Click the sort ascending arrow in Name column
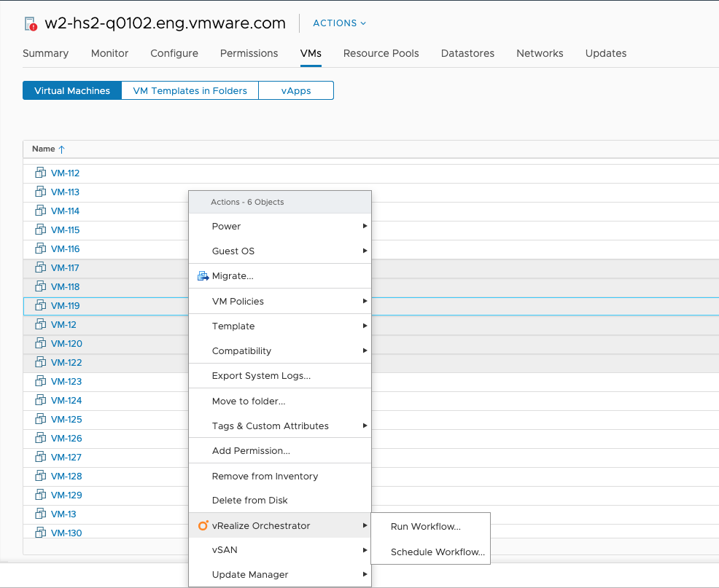 (62, 149)
